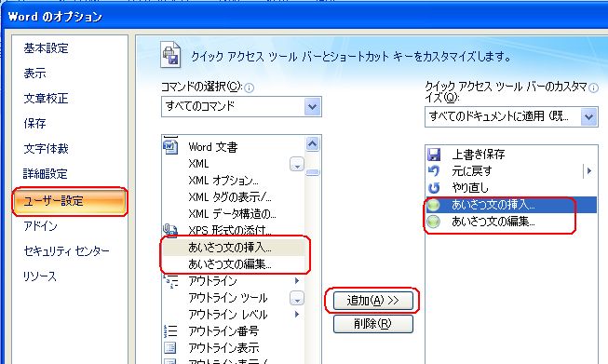
Task: Select the ユーザー設定 category
Action: click(x=70, y=201)
